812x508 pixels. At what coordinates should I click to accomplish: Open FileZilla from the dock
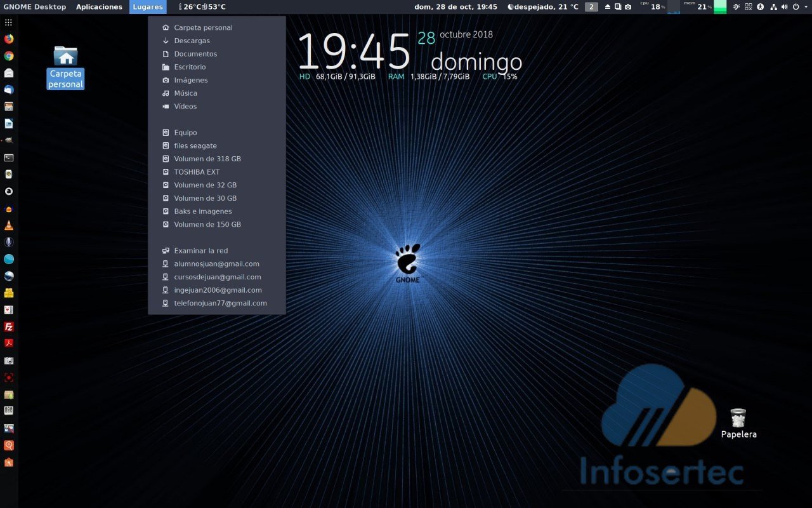coord(9,327)
